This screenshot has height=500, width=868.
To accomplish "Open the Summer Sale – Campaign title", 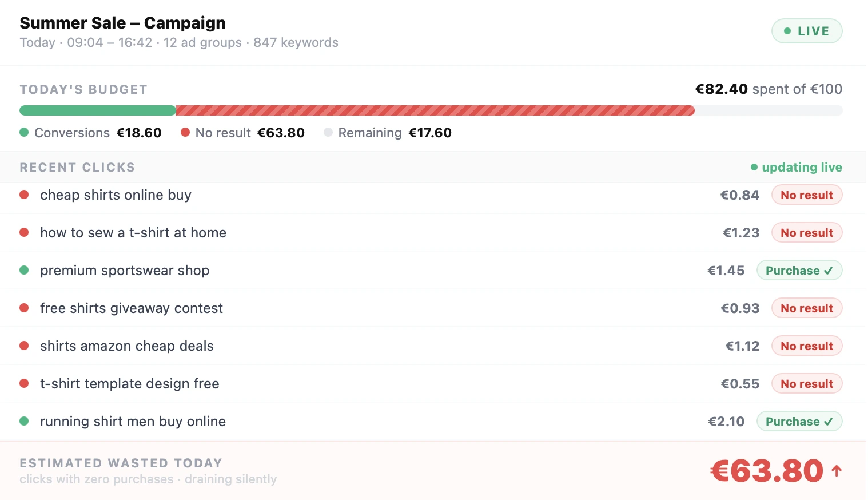I will (122, 23).
